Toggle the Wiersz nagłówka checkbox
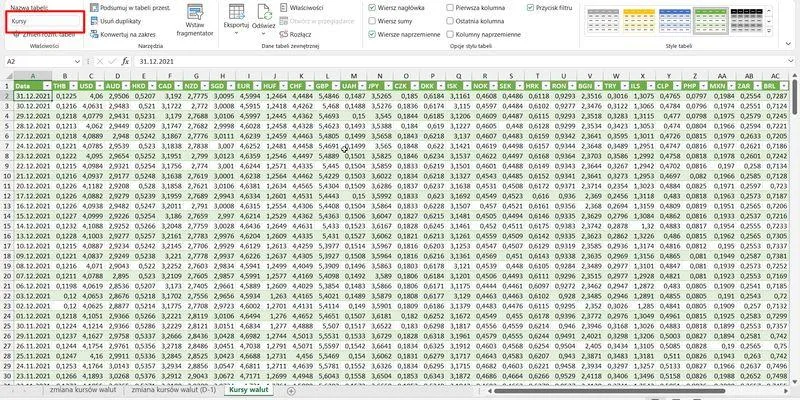Screen dimensions: 800x400 pos(372,7)
